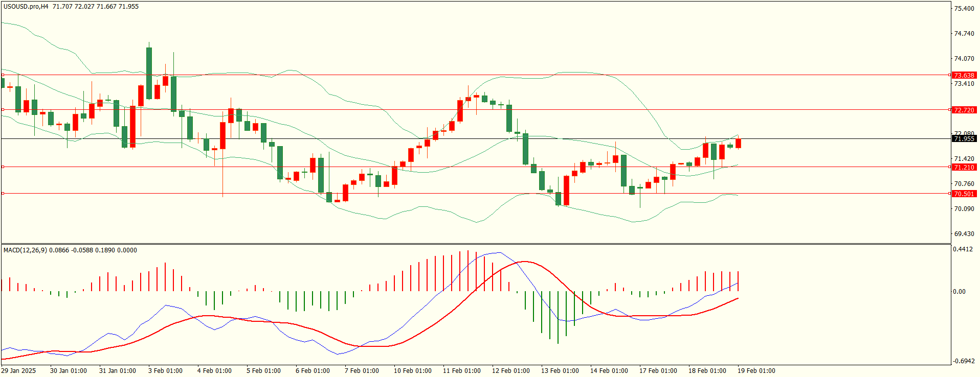
Task: Click the red 70.501 price level label
Action: (964, 194)
